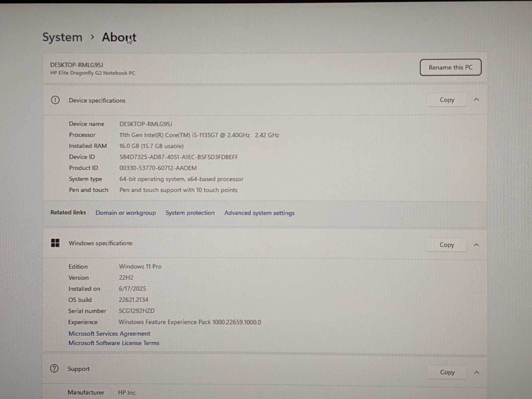The image size is (532, 399).
Task: Click the Processor label
Action: [x=82, y=135]
